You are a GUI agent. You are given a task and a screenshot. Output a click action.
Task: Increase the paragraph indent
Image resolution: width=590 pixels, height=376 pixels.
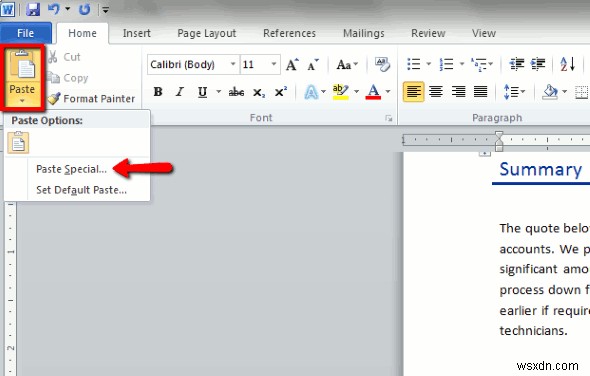tap(538, 64)
